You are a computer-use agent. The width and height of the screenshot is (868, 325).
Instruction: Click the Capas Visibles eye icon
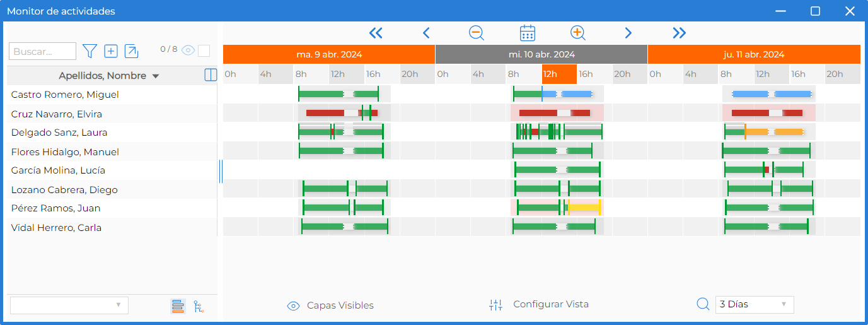293,305
